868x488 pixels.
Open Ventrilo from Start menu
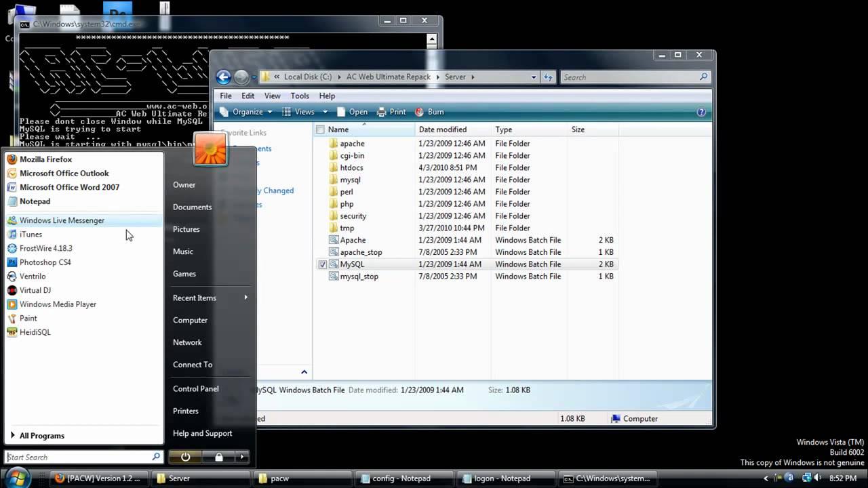83,277
